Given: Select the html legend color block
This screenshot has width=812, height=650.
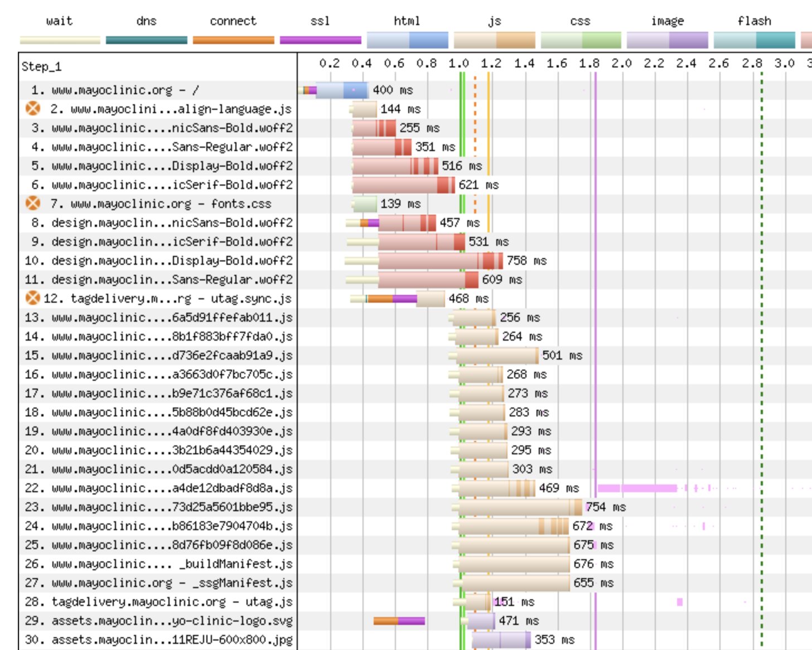Looking at the screenshot, I should pos(407,40).
